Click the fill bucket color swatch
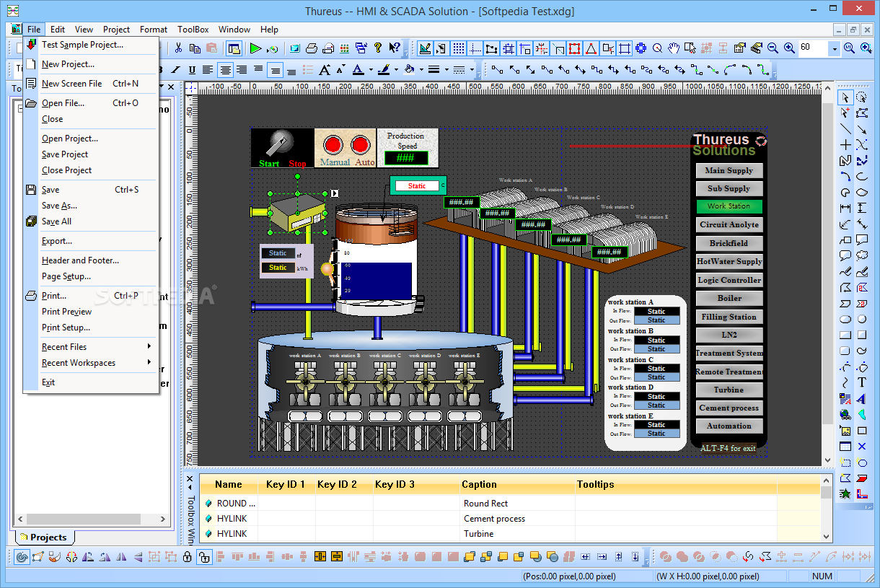Viewport: 880px width, 588px height. [409, 70]
